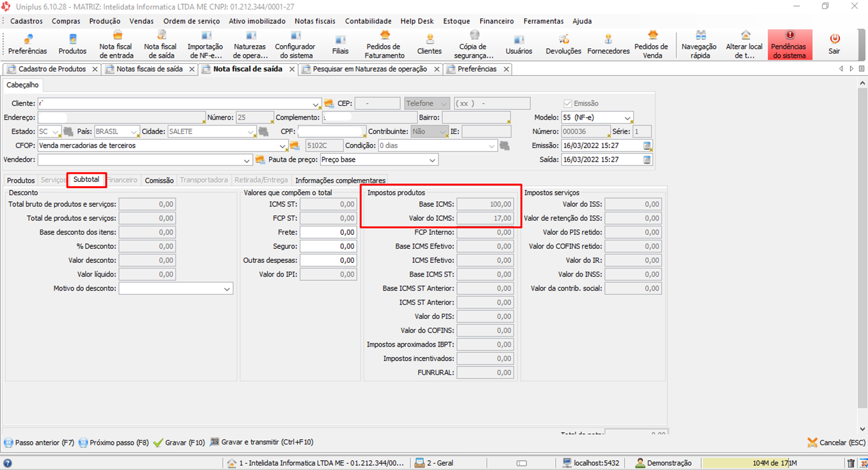Click localhost:5432 in status bar
This screenshot has width=868, height=470.
click(x=592, y=463)
